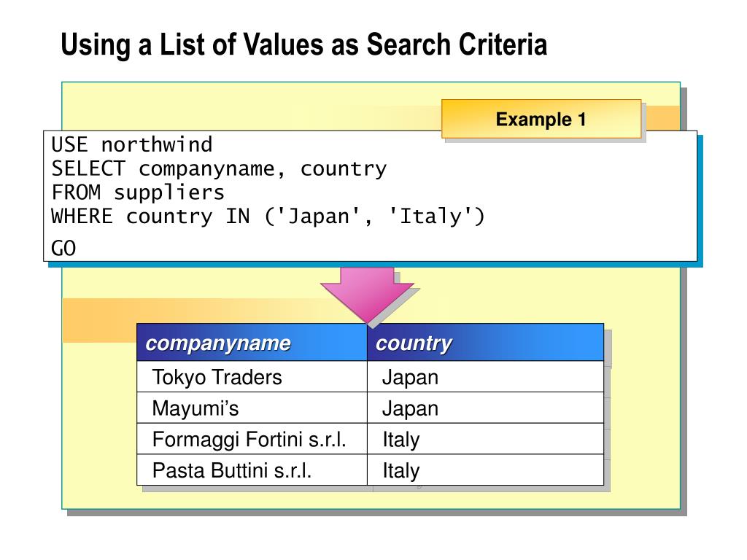Viewport: 747px width, 560px height.
Task: Select the Pasta Buttini s.r.l. cell
Action: (x=231, y=471)
